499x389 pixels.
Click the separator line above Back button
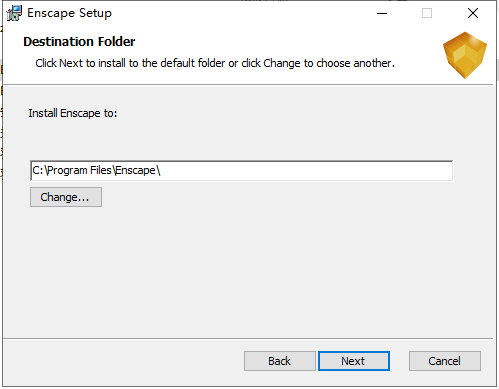pos(248,339)
